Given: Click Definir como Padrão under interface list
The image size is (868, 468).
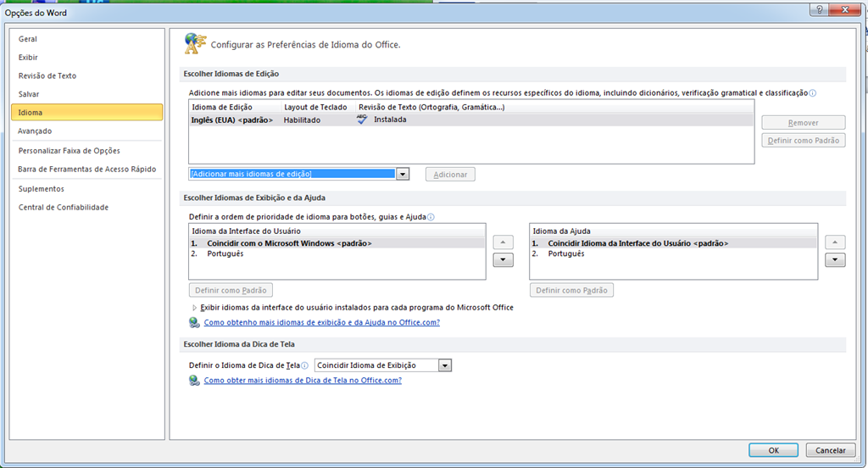Looking at the screenshot, I should tap(231, 290).
